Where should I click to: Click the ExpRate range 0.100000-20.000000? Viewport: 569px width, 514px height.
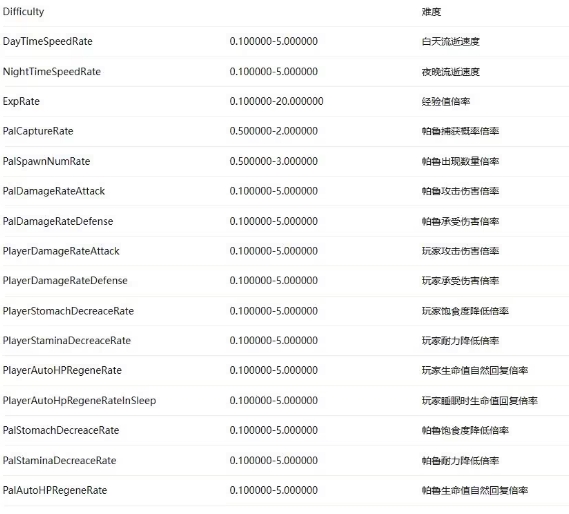(276, 101)
